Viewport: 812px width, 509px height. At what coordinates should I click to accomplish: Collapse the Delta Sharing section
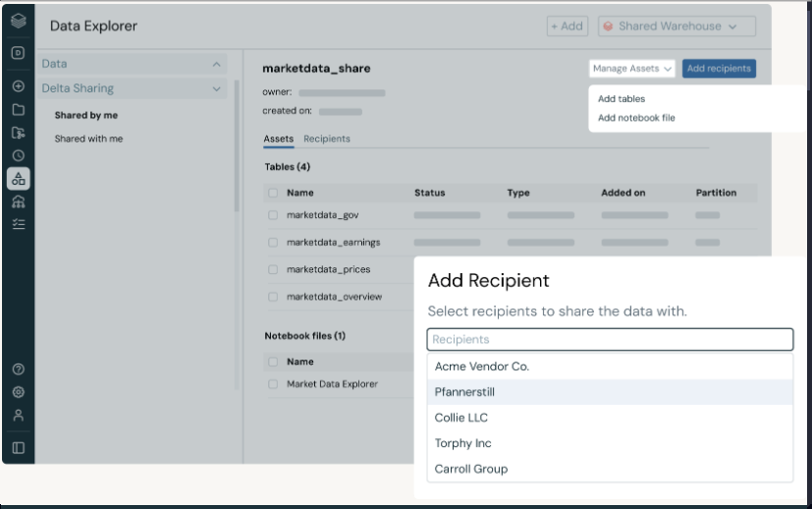pos(216,88)
